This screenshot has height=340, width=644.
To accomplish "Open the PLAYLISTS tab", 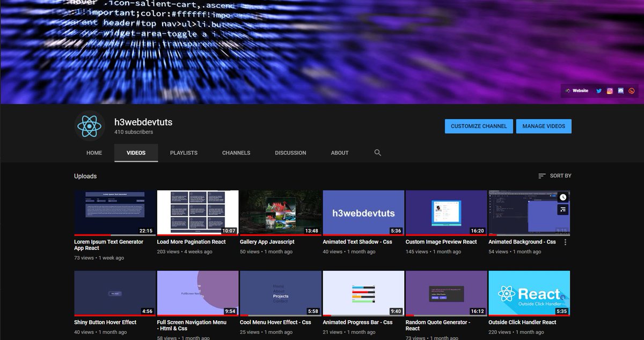I will tap(184, 153).
